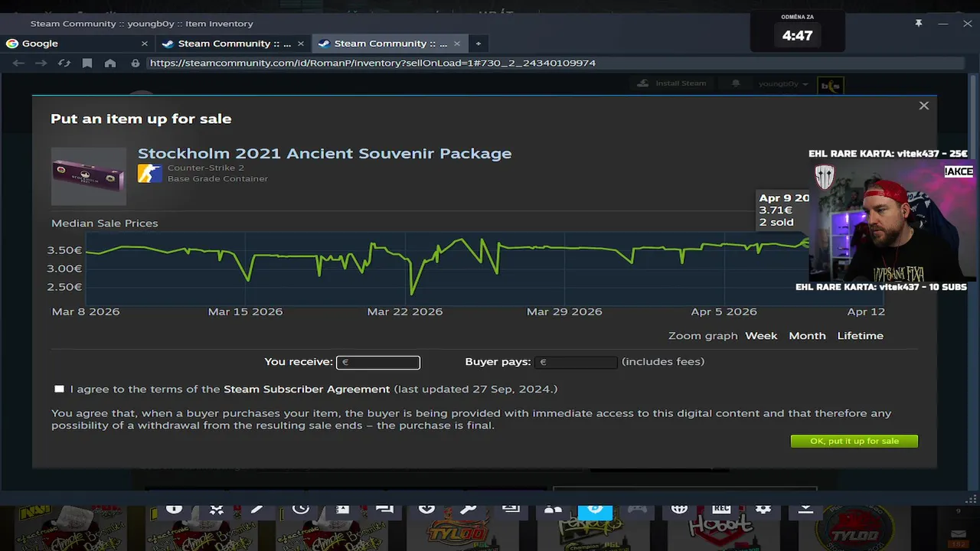Open the Steam Subscriber Agreement link
The width and height of the screenshot is (980, 551).
306,389
